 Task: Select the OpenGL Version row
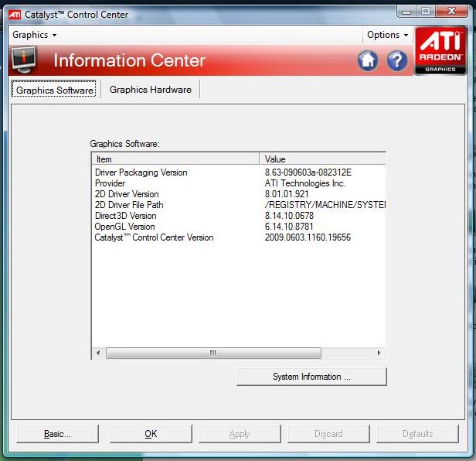(x=239, y=227)
